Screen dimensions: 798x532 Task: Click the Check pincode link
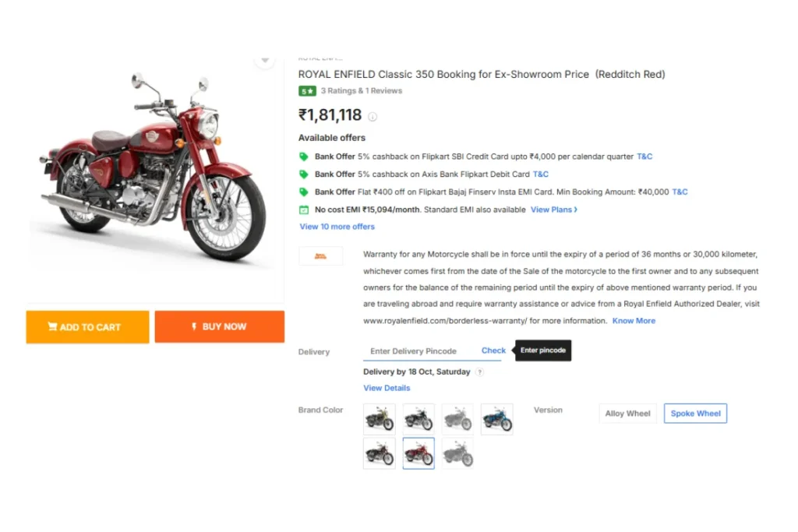493,351
